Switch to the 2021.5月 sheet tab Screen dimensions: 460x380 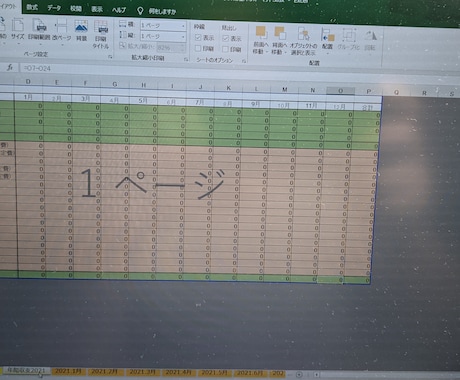point(214,373)
